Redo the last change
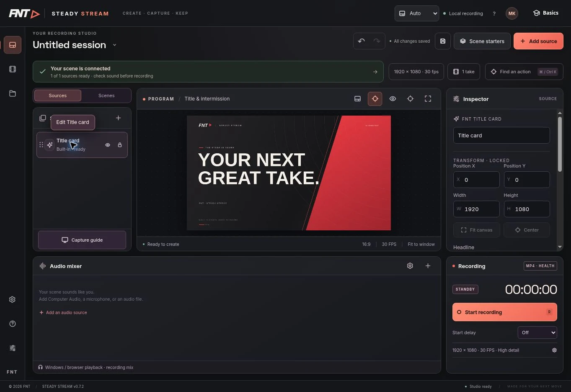This screenshot has height=392, width=571. coord(377,41)
